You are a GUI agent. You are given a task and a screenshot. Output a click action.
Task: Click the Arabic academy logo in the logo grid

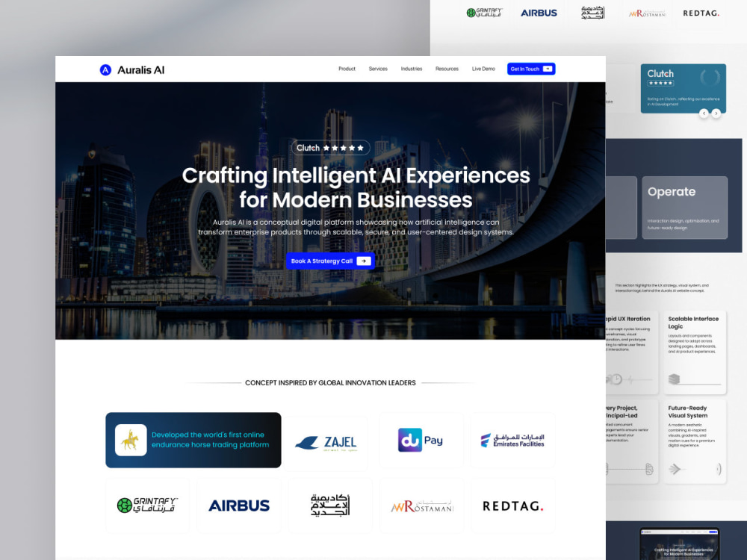pos(330,505)
